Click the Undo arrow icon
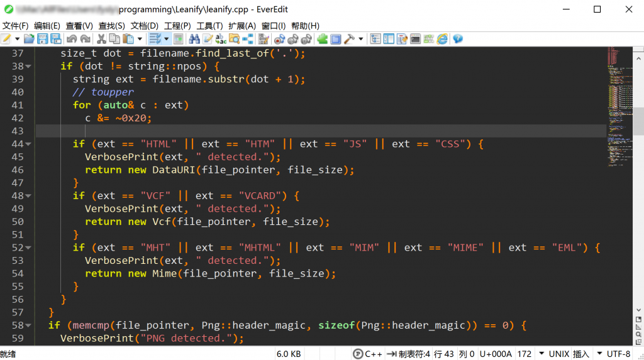 tap(72, 39)
